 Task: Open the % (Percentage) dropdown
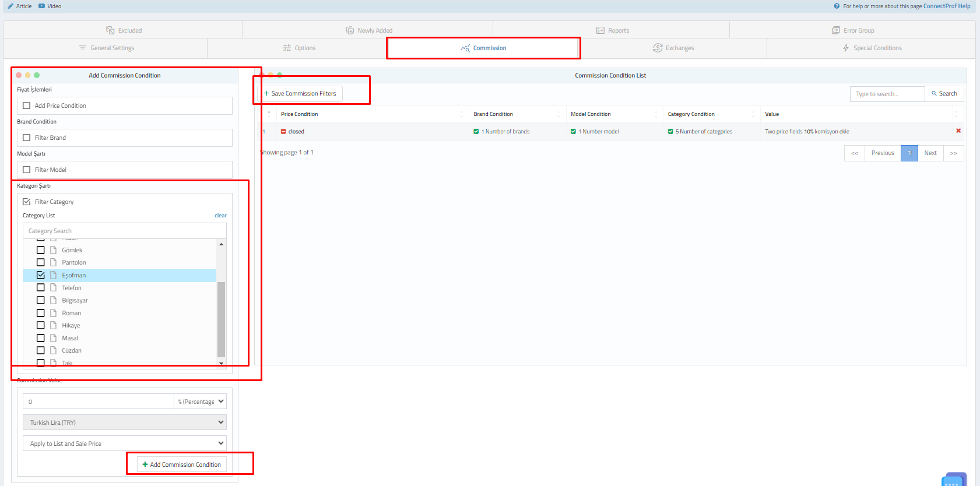(x=200, y=402)
